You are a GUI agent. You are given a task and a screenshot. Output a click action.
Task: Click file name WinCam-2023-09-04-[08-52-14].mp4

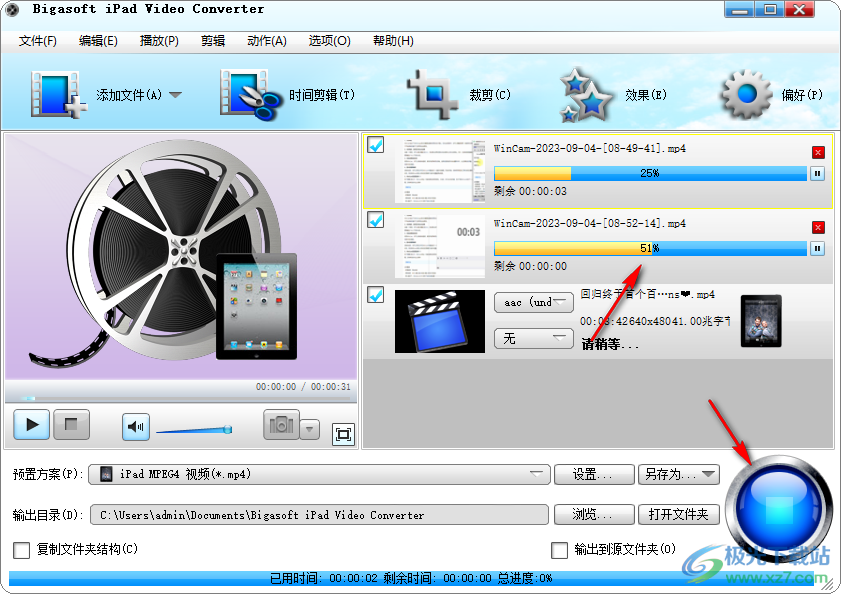[589, 224]
